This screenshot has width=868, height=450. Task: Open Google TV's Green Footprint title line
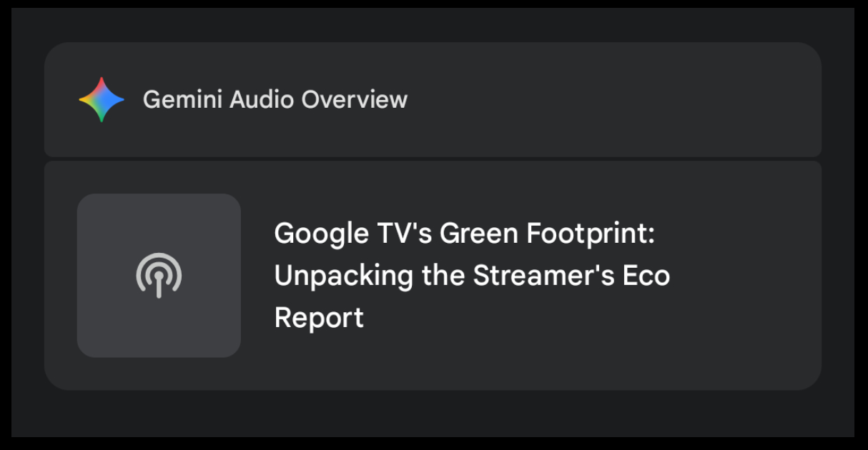pos(464,234)
